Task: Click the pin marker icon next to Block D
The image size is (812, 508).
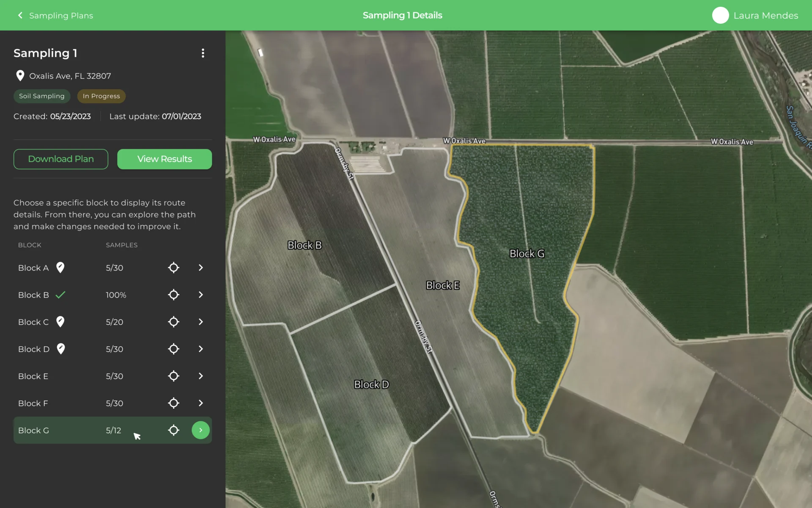Action: [61, 349]
